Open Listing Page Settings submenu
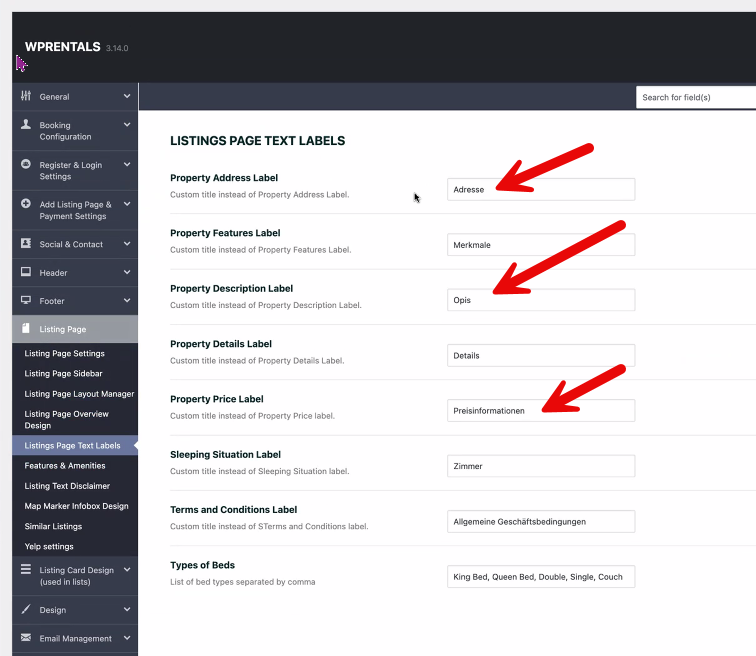This screenshot has height=656, width=756. pos(65,353)
